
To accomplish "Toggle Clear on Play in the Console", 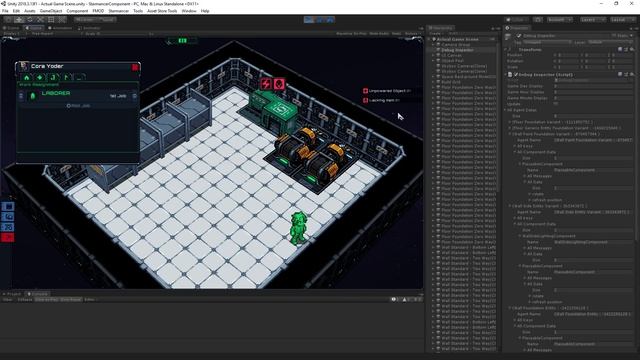I will (47, 300).
